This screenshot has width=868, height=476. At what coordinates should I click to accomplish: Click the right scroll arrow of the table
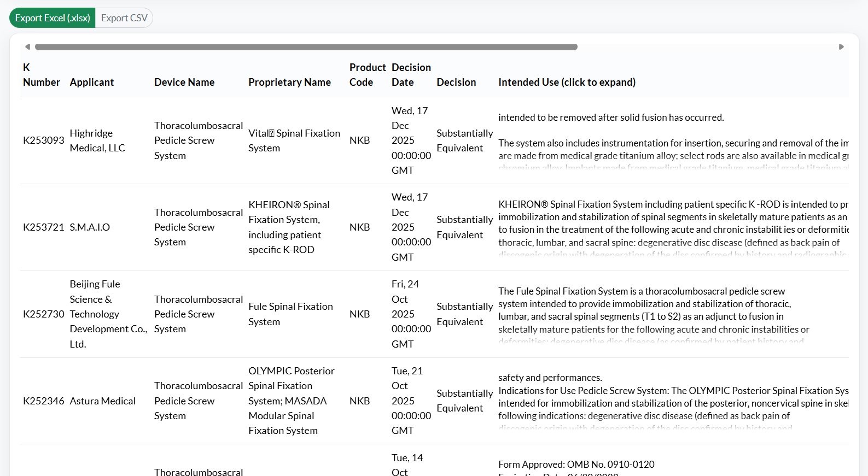841,47
